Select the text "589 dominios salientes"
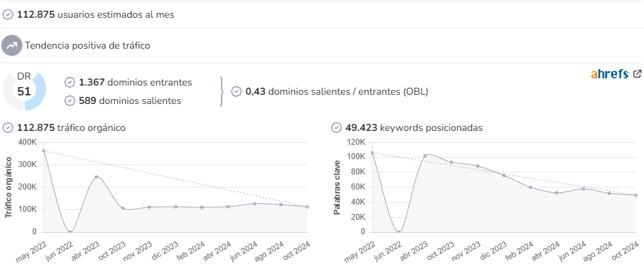Image resolution: width=644 pixels, height=273 pixels. (130, 101)
